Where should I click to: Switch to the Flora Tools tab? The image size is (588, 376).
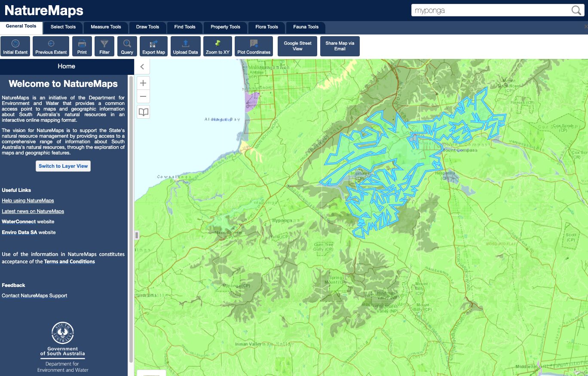(266, 27)
